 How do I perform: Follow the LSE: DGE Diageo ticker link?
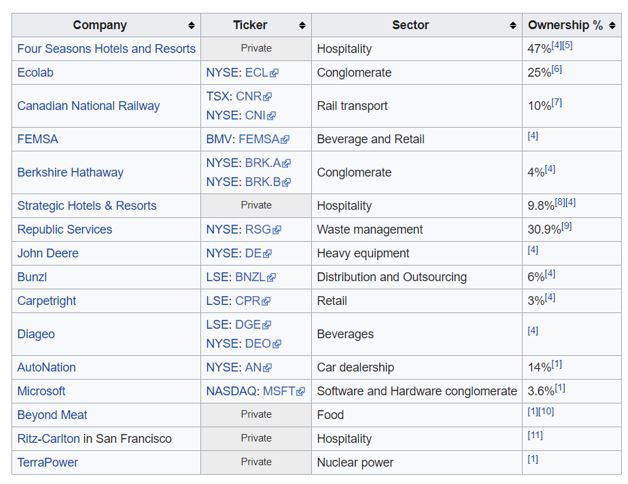[233, 325]
